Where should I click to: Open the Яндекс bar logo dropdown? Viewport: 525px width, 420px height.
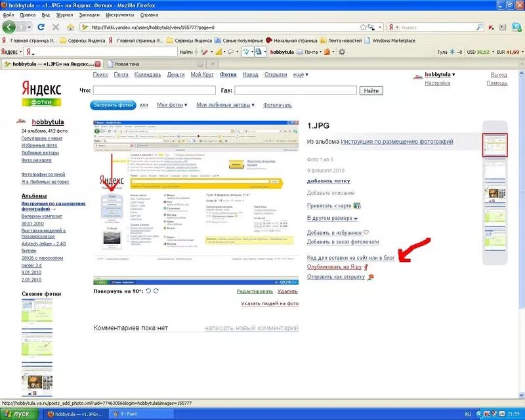click(11, 52)
